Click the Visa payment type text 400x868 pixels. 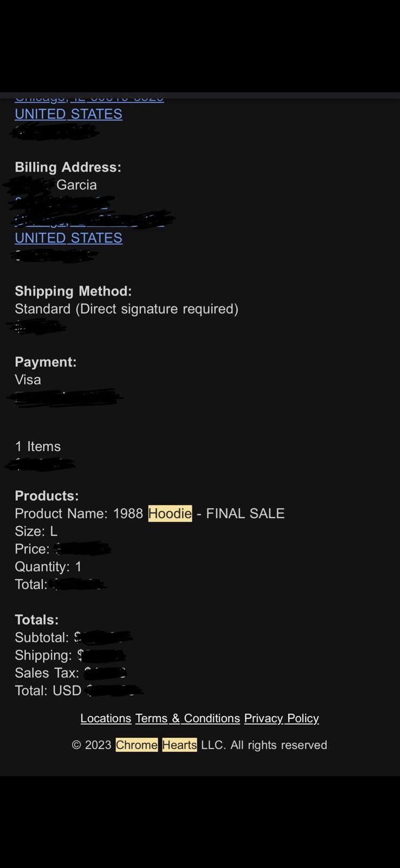pos(28,380)
